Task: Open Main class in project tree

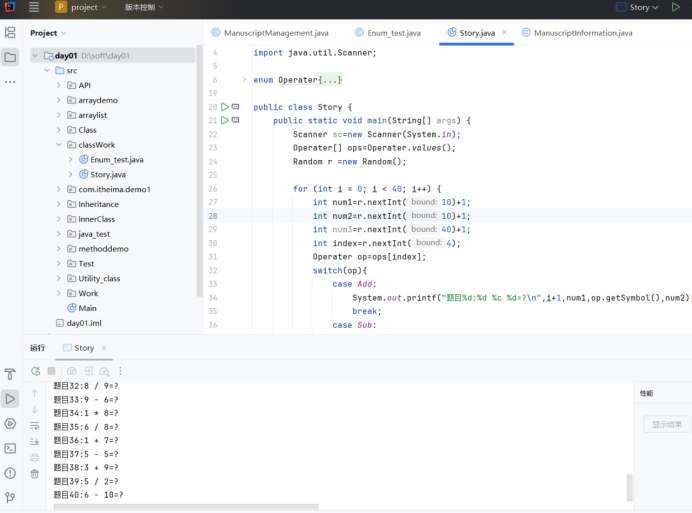Action: pos(87,308)
